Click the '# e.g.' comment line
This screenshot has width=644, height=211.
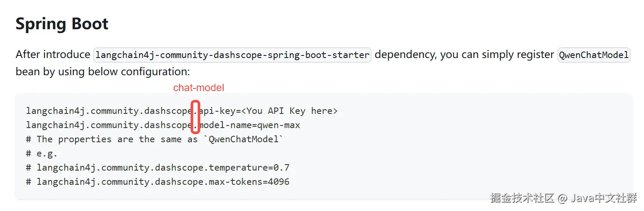(42, 153)
